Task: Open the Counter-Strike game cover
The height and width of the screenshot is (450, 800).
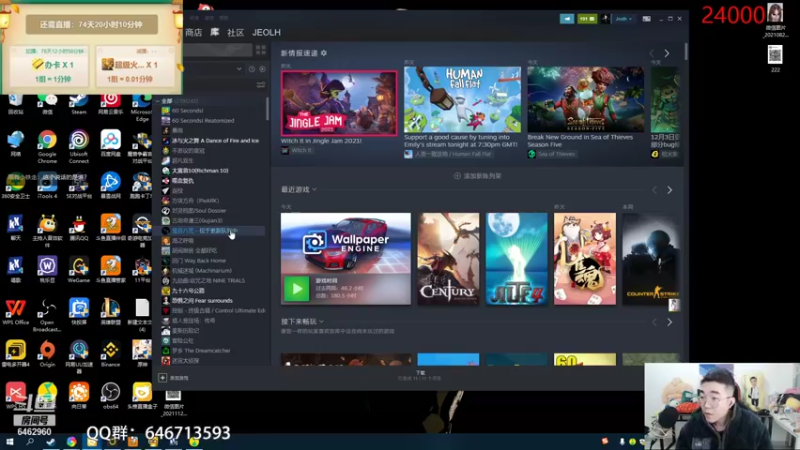Action: pos(651,259)
